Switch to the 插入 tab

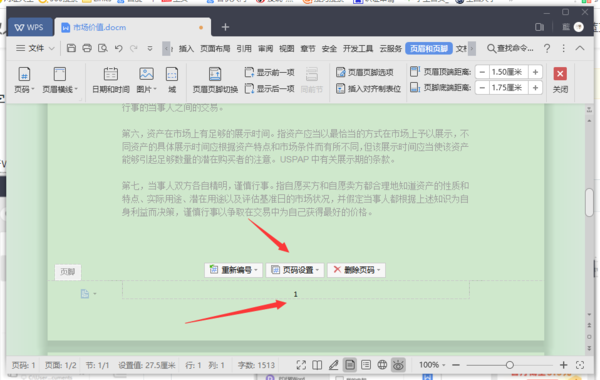point(186,49)
